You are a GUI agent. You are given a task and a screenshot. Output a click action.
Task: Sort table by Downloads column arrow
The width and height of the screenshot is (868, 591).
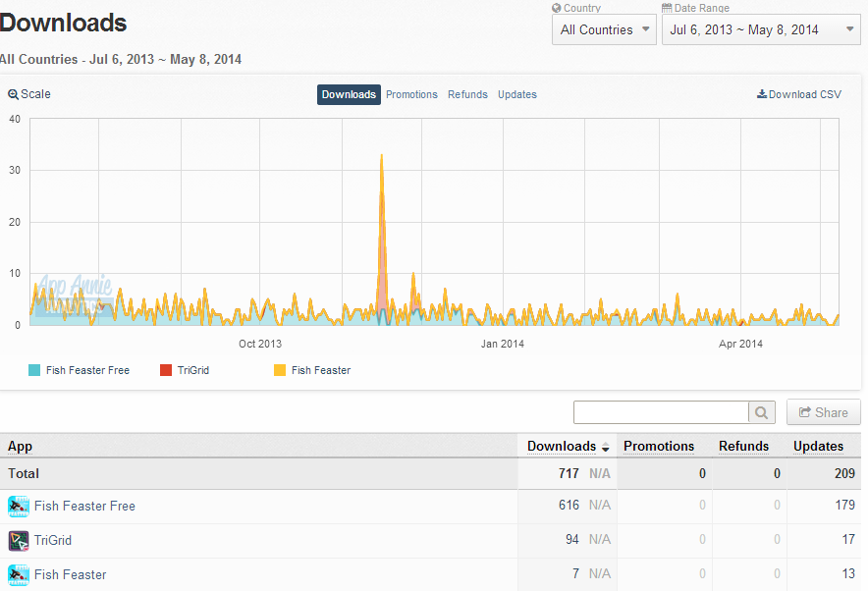[606, 447]
